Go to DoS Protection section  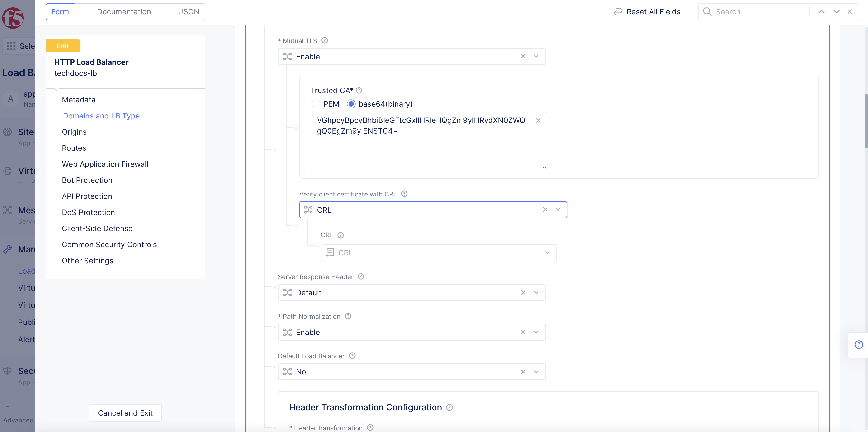pos(88,212)
